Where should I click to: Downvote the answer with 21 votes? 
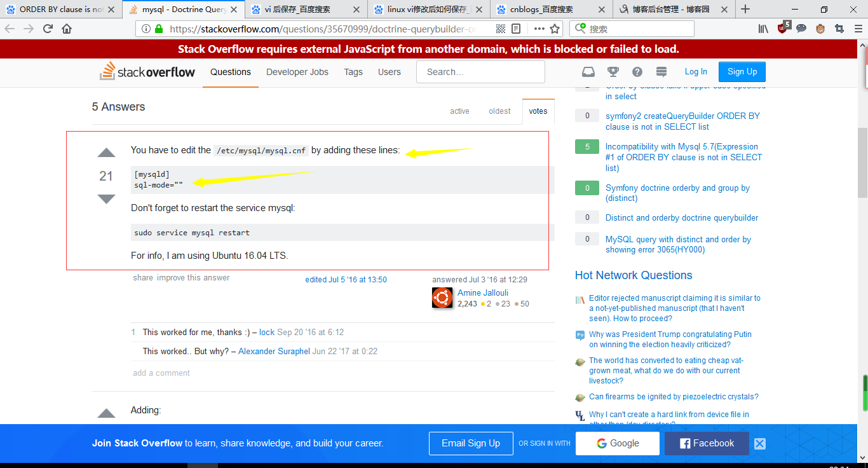coord(106,199)
